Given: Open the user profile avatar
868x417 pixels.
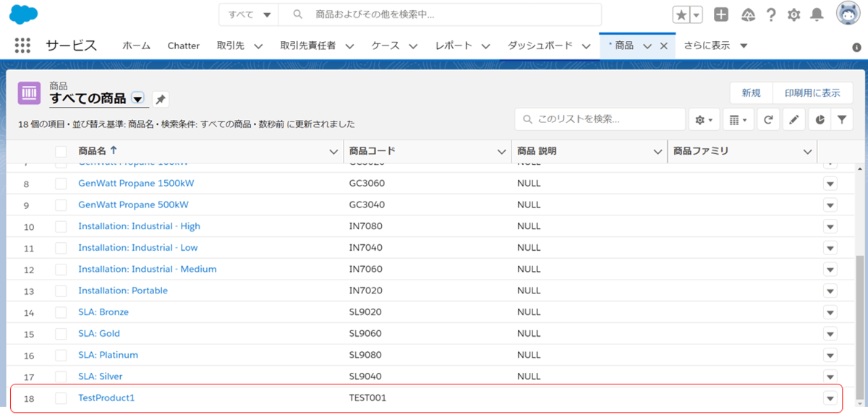Looking at the screenshot, I should click(848, 14).
